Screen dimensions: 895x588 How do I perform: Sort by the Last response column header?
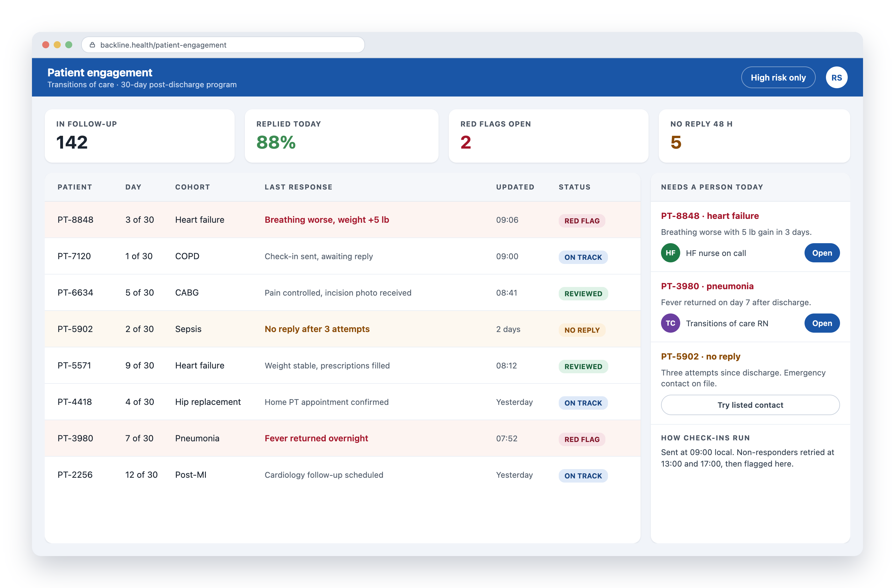298,187
